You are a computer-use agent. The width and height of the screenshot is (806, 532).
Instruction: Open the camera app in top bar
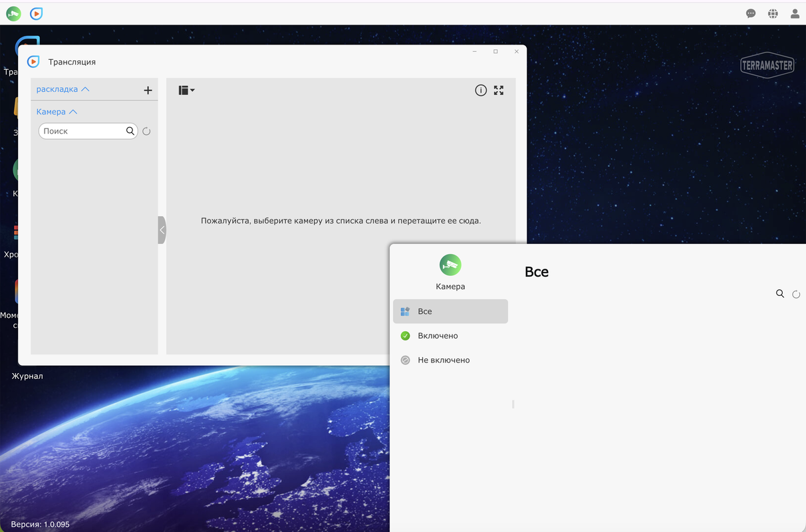click(x=13, y=13)
